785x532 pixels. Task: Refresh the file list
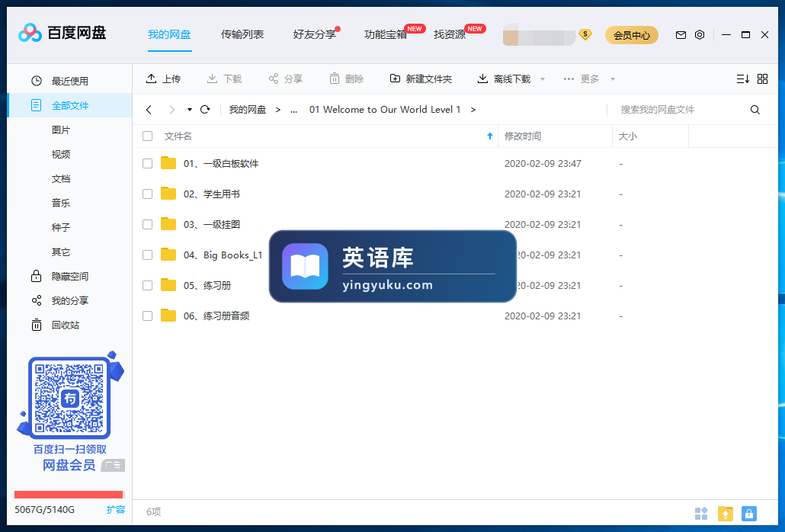(x=205, y=110)
